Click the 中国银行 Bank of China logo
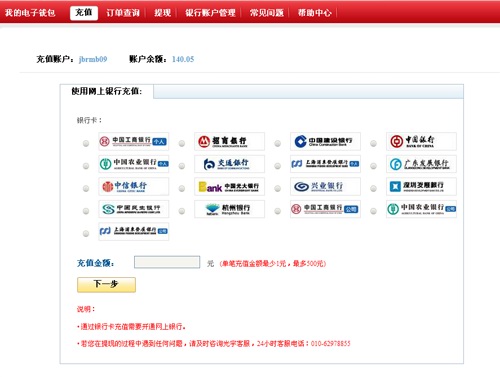500x377 pixels. [x=421, y=141]
